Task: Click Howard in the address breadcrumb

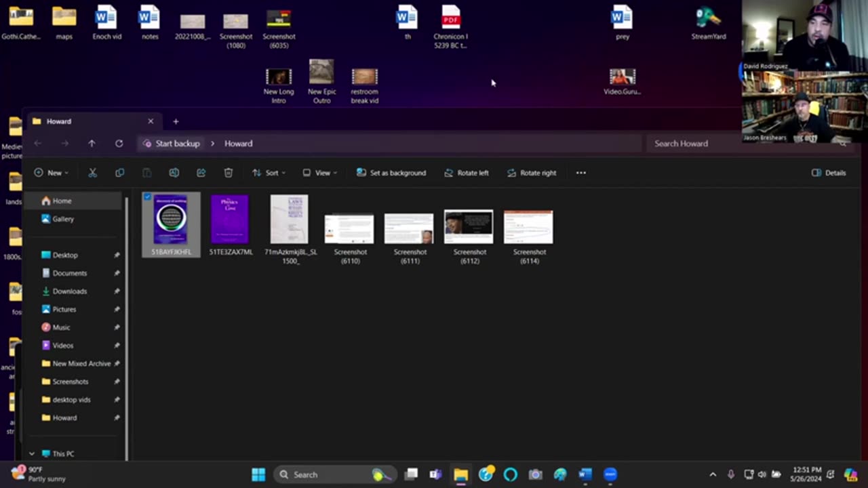Action: [x=238, y=144]
